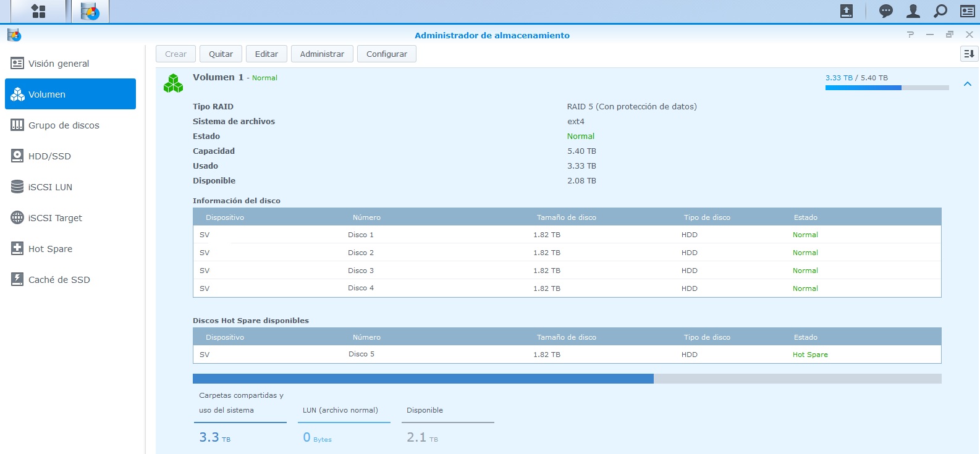Collapse the Volumen 1 details chevron
The image size is (980, 454).
(x=967, y=84)
